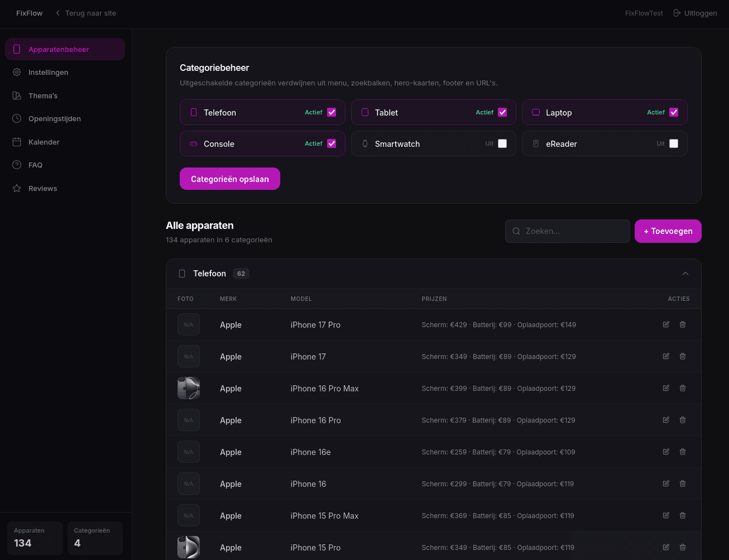Image resolution: width=729 pixels, height=560 pixels.
Task: Delete the iPhone 16e entry
Action: click(683, 452)
